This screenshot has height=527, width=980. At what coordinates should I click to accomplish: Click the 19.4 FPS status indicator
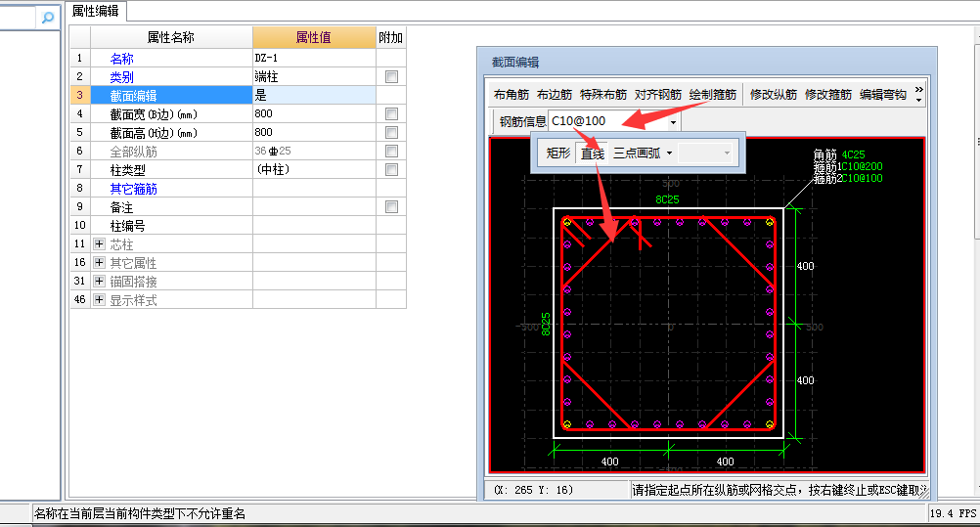pyautogui.click(x=953, y=513)
